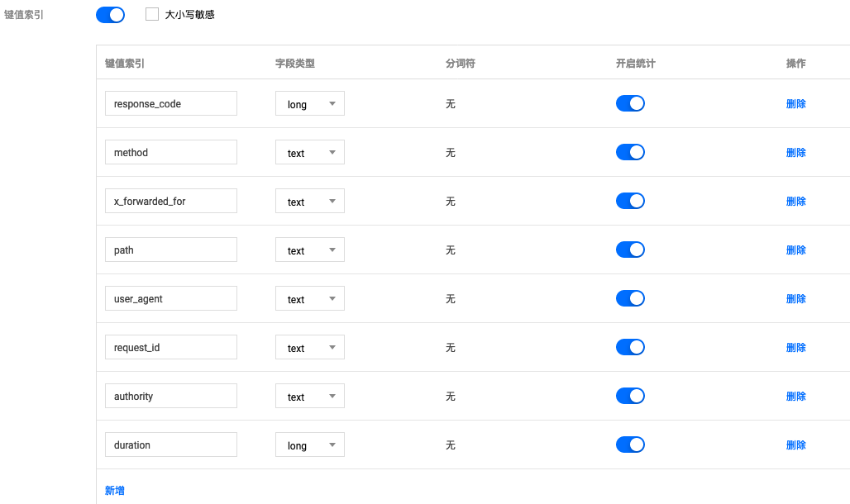The image size is (850, 504).
Task: Switch off statistics for path row
Action: [x=630, y=250]
